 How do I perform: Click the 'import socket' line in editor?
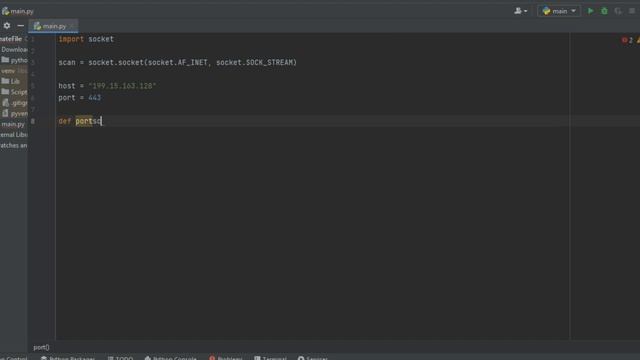click(x=86, y=39)
